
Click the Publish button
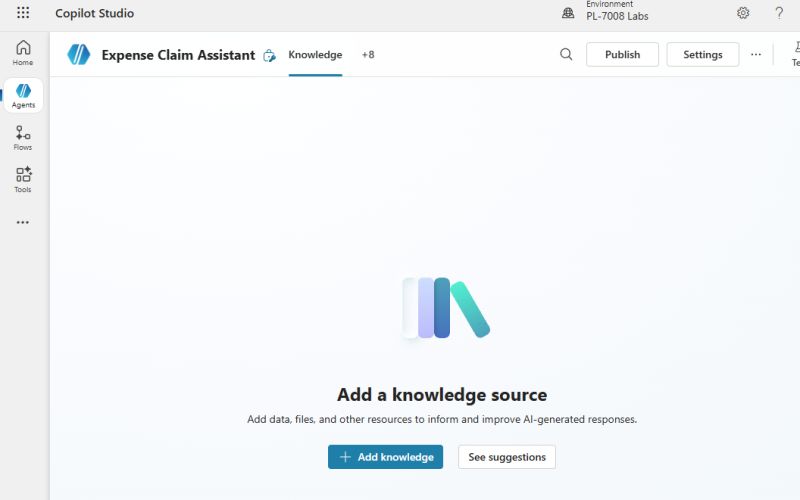(x=622, y=55)
